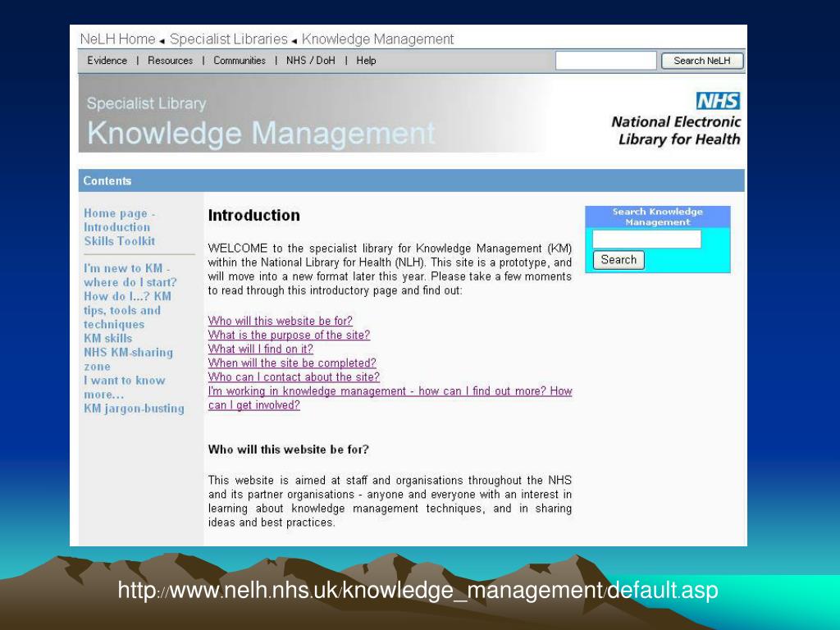The height and width of the screenshot is (630, 840).
Task: Open KM skills sidebar link
Action: tap(107, 338)
